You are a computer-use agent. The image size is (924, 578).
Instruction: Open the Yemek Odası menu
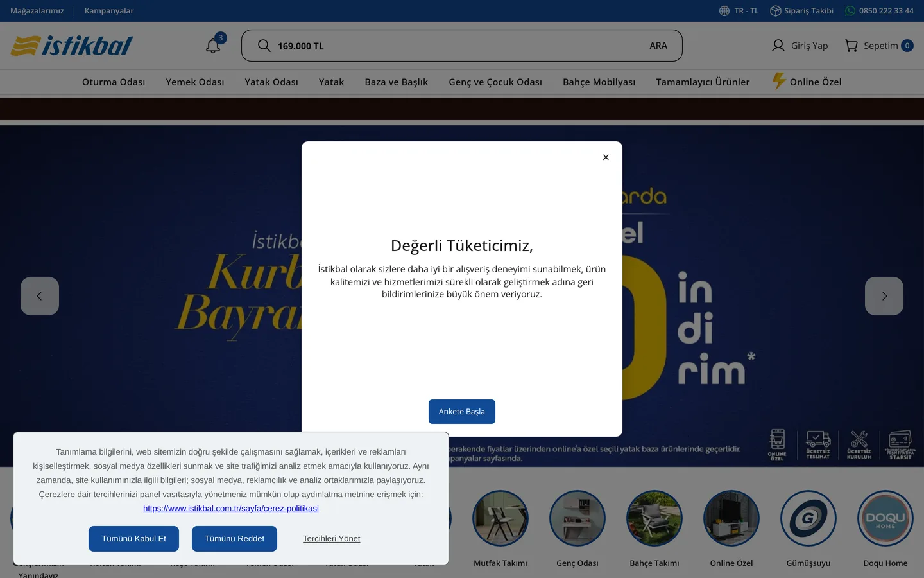195,82
